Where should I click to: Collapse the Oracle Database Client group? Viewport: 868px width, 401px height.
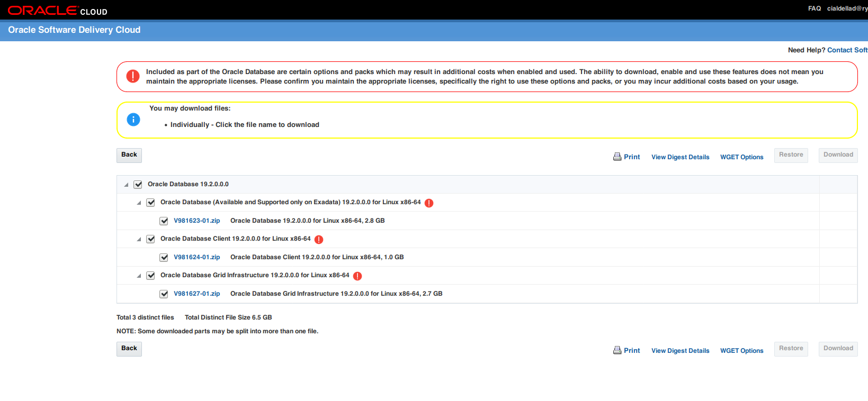point(139,240)
